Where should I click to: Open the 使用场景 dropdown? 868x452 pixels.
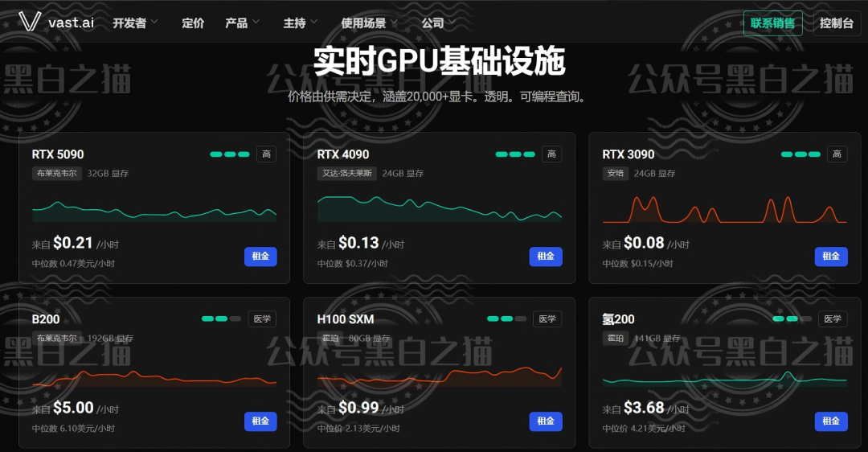coord(369,23)
